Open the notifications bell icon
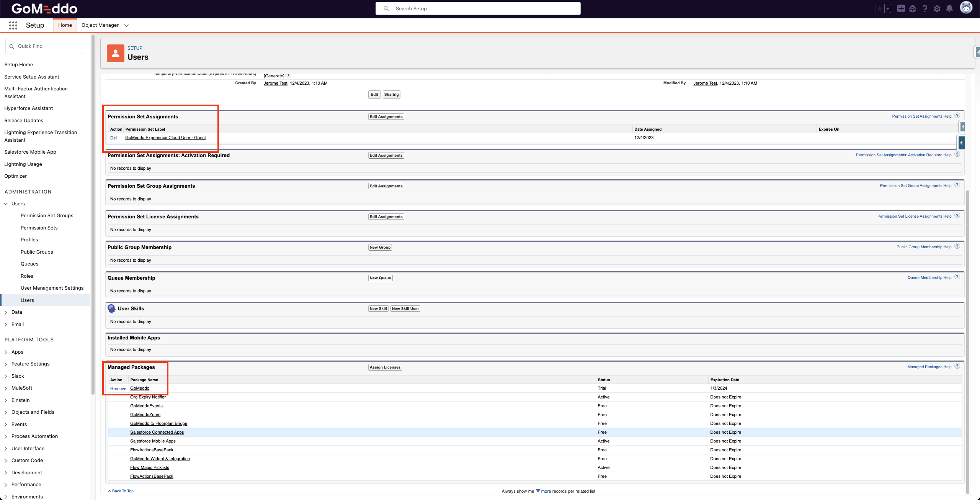The height and width of the screenshot is (500, 980). (x=949, y=8)
